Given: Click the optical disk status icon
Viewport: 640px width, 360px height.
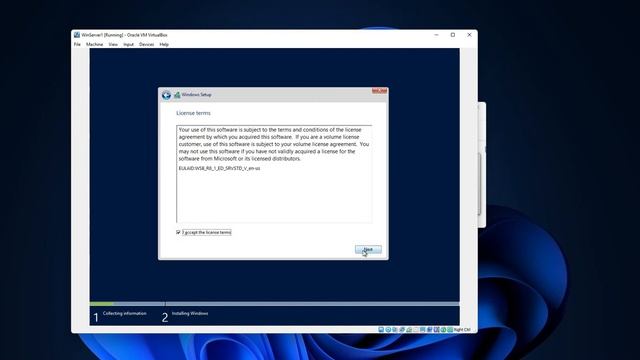Looking at the screenshot, I should [x=388, y=329].
